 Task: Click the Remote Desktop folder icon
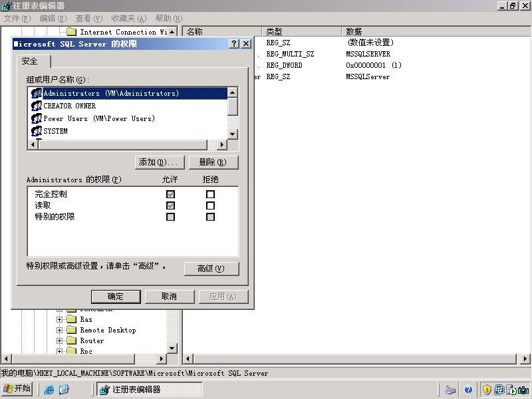pos(71,330)
